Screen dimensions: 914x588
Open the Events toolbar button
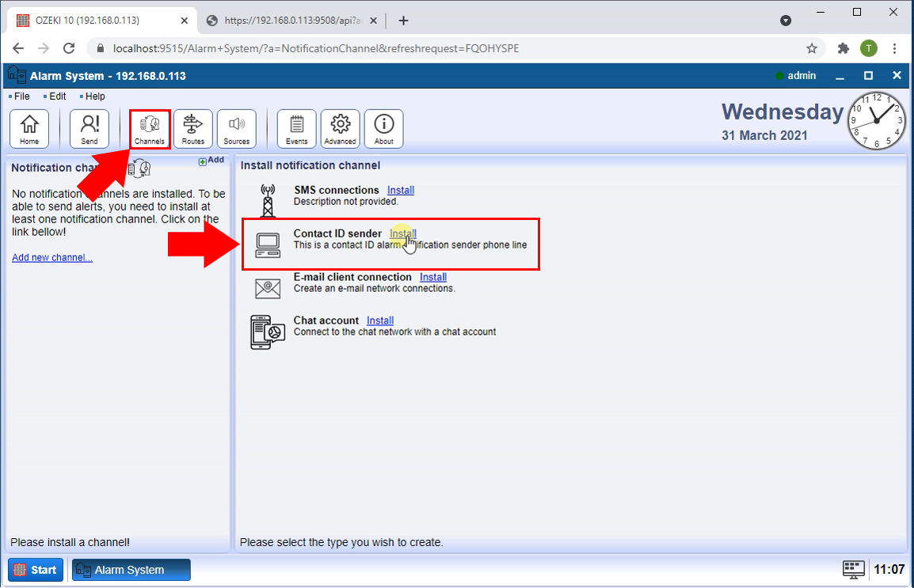(297, 129)
